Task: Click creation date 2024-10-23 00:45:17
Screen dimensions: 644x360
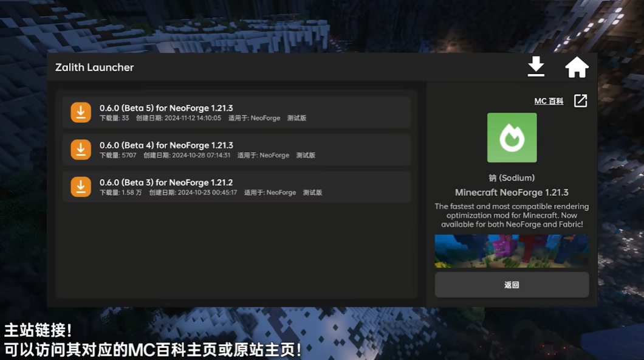Action: (193, 192)
